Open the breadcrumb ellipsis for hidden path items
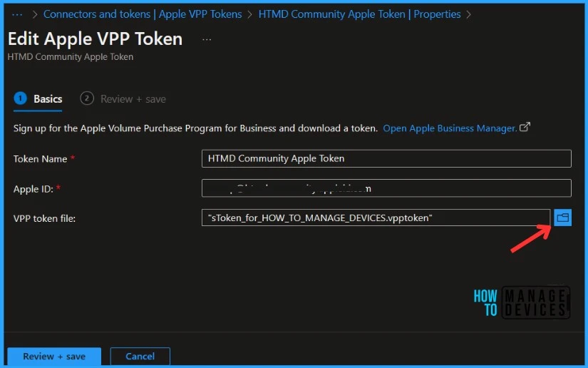The image size is (588, 368). (x=17, y=15)
